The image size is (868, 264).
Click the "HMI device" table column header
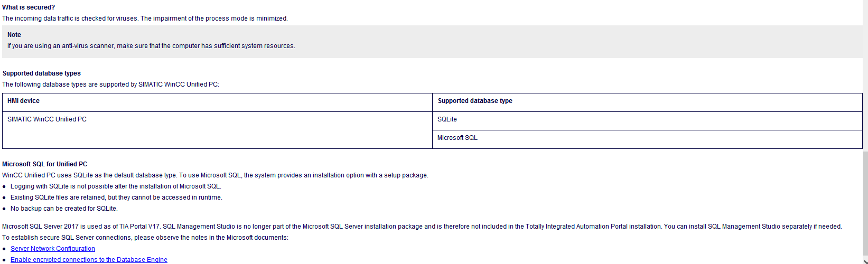click(23, 101)
